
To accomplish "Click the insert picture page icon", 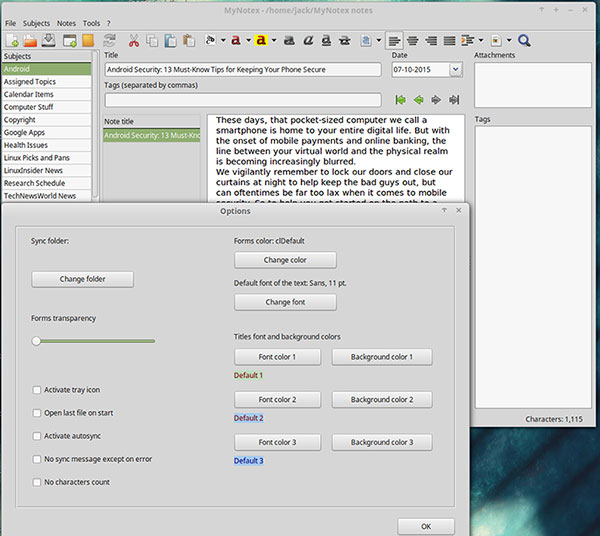I will (496, 40).
